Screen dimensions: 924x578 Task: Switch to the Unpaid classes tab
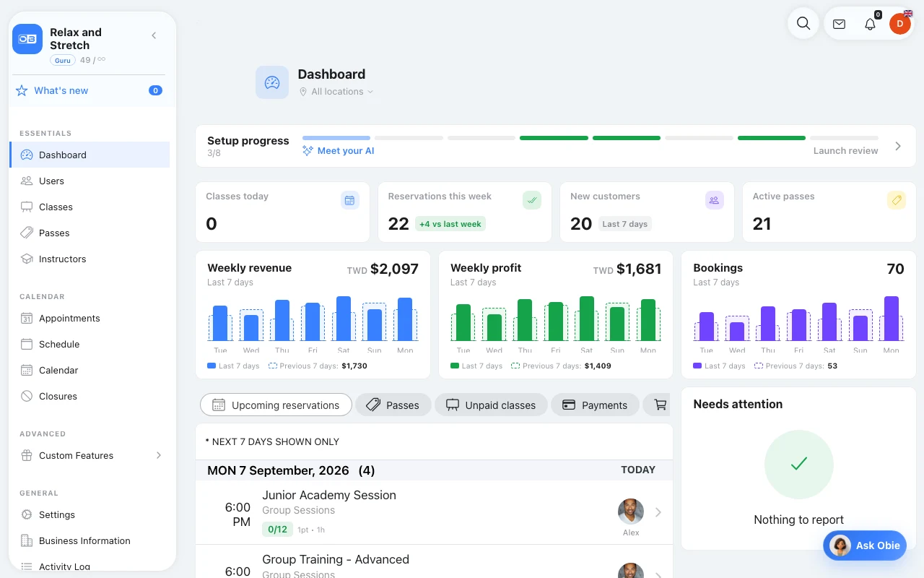tap(491, 405)
